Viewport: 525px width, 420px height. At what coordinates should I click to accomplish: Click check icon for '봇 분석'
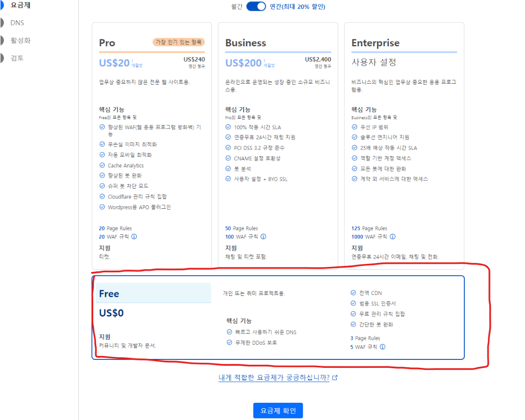(x=228, y=168)
